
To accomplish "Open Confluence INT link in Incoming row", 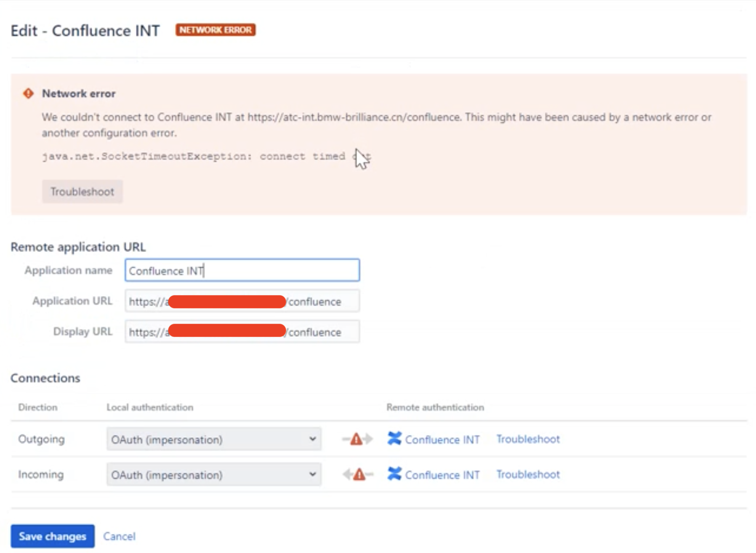I will coord(442,475).
